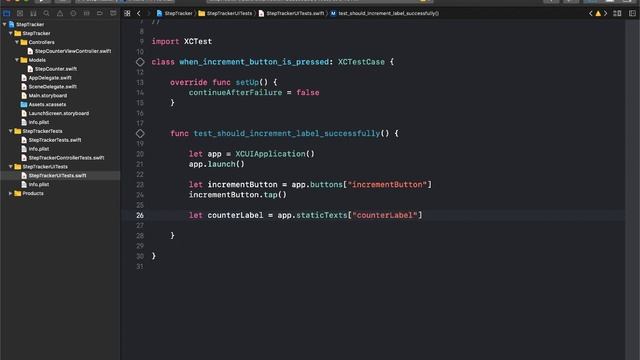Click line number 26 in the gutter

tap(140, 215)
